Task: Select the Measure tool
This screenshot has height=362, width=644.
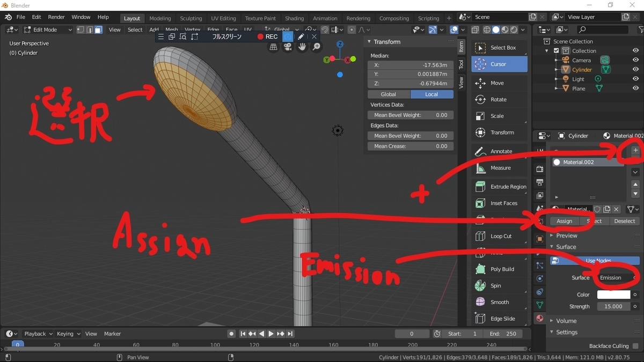Action: click(499, 168)
